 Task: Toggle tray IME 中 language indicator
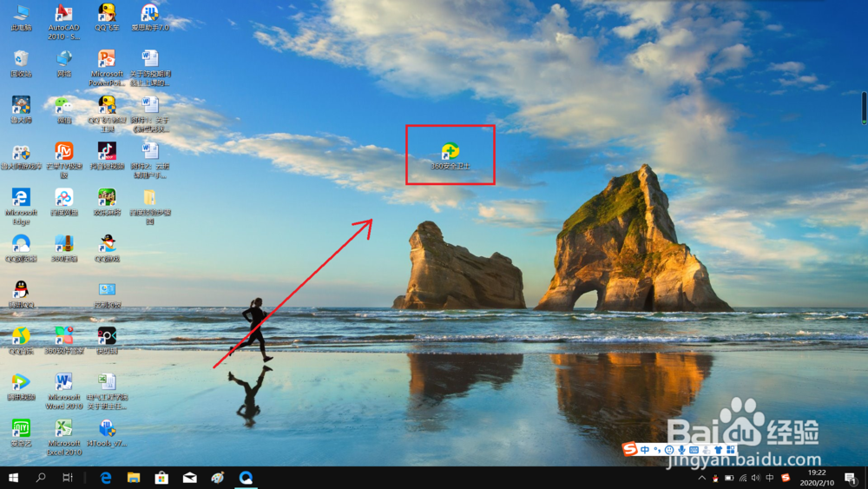(770, 478)
